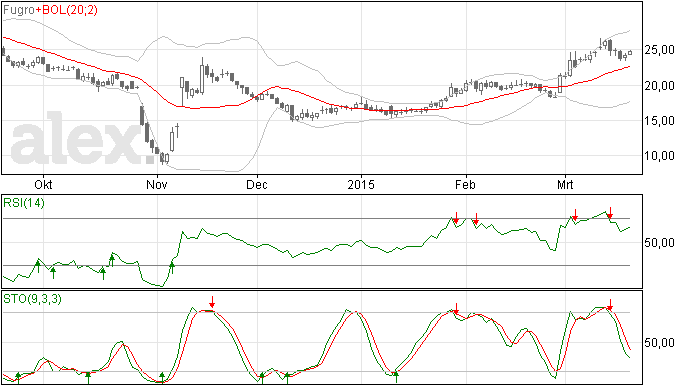Viewport: 690px width, 387px height.
Task: Click the 2015 year label
Action: point(361,184)
